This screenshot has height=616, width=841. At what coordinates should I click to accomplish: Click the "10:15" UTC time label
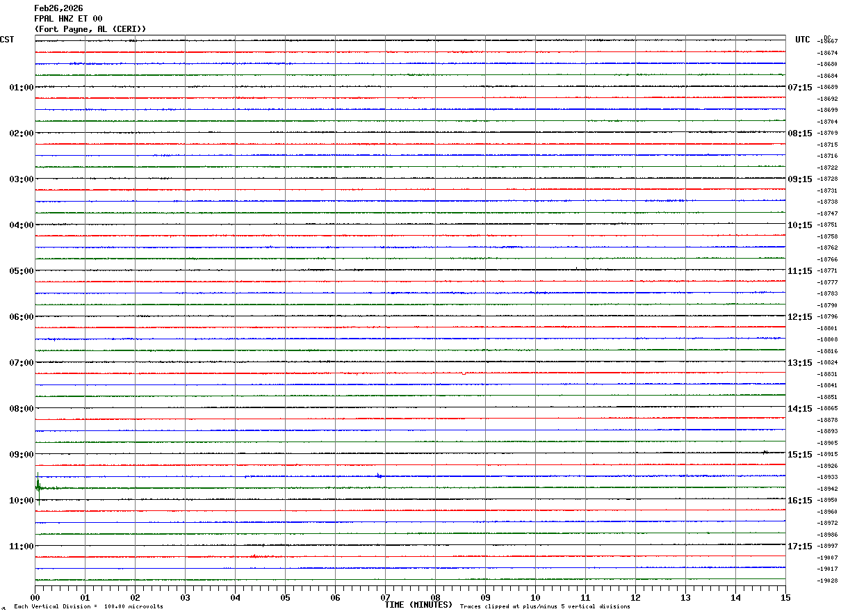(x=800, y=225)
